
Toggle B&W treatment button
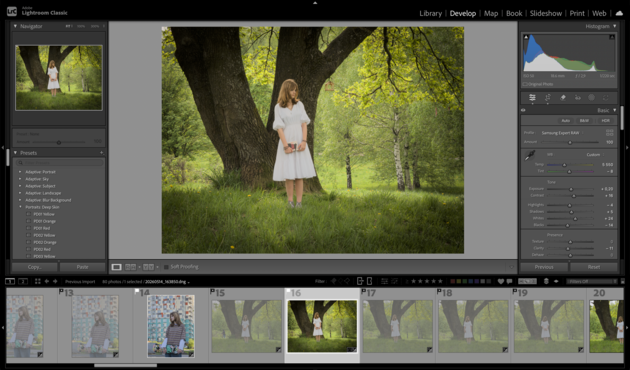584,121
